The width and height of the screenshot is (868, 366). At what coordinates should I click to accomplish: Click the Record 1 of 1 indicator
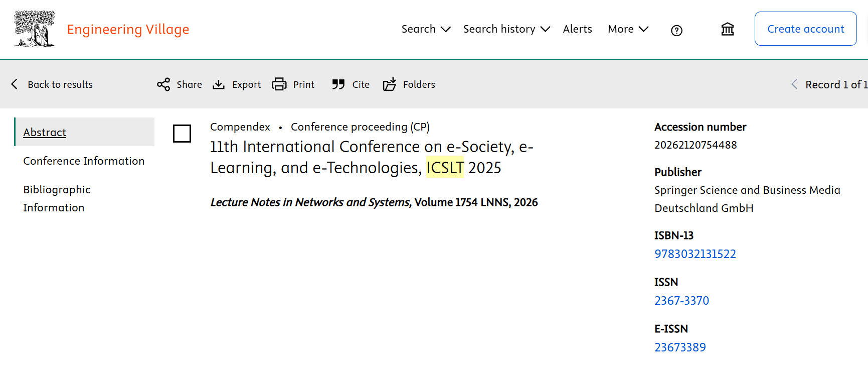pyautogui.click(x=836, y=84)
